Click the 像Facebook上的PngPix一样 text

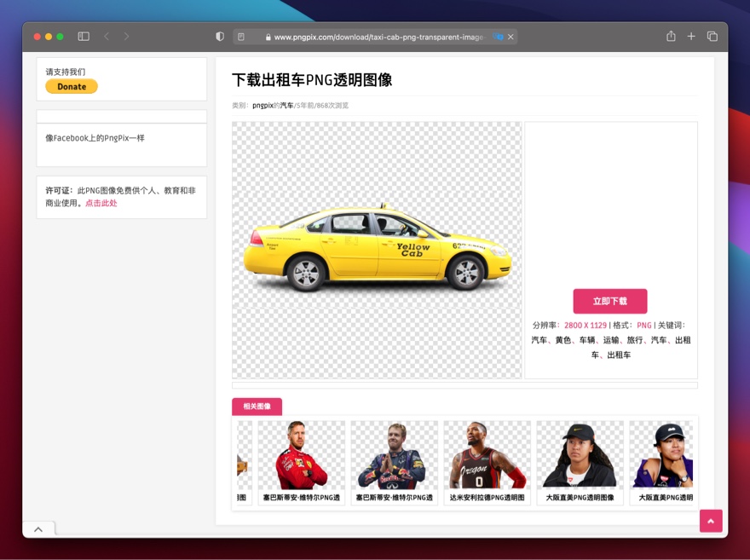95,138
